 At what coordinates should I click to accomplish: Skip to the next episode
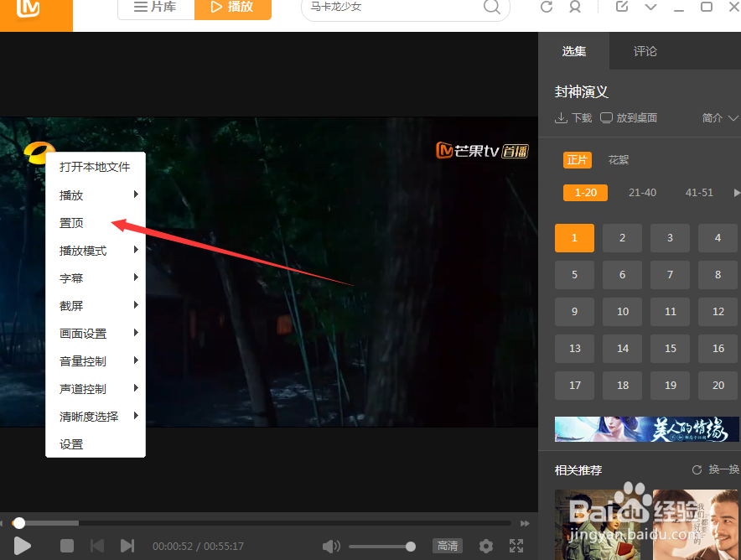127,546
